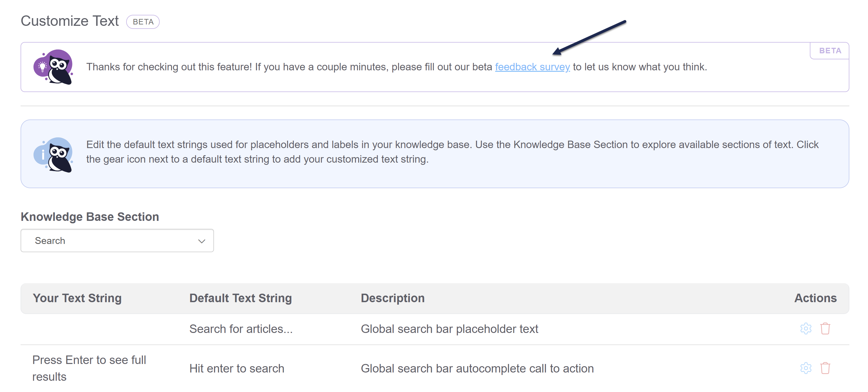868x392 pixels.
Task: Click 'Global search bar placeholder text' description
Action: coord(449,329)
